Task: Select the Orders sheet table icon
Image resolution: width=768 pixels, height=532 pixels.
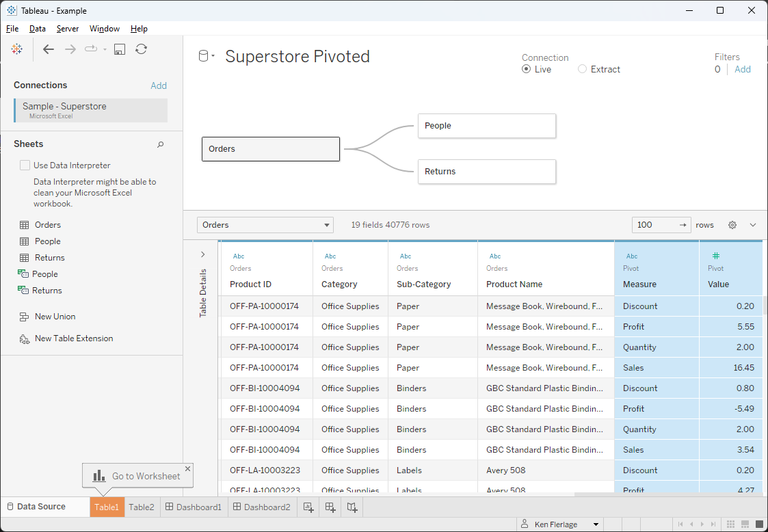Action: (24, 225)
